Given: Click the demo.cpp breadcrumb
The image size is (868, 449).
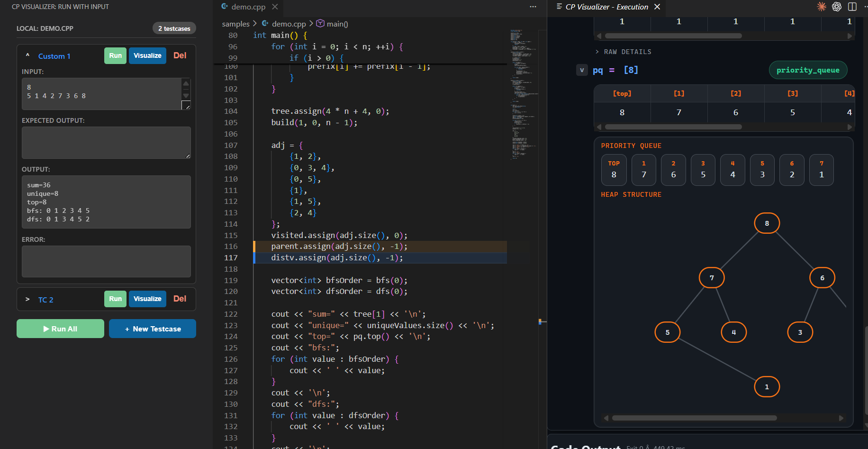Looking at the screenshot, I should click(289, 24).
